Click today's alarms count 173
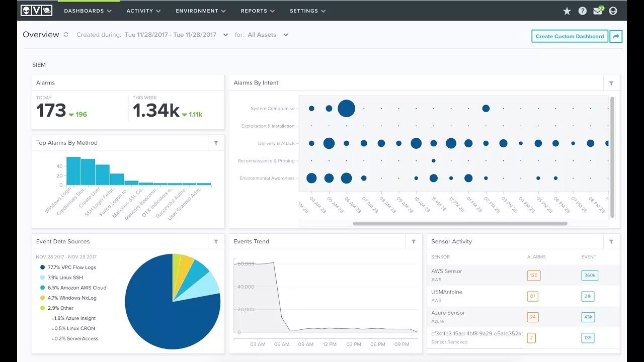 pos(51,111)
